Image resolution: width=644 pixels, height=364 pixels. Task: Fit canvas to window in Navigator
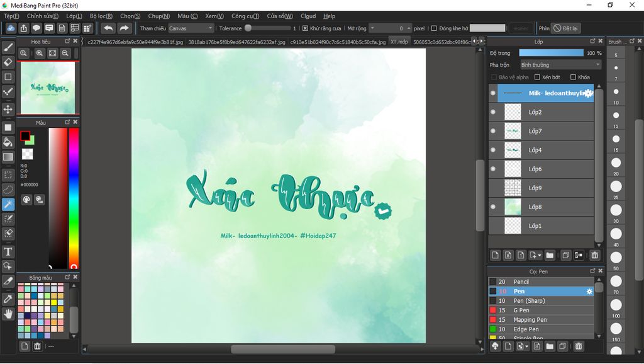pos(52,53)
